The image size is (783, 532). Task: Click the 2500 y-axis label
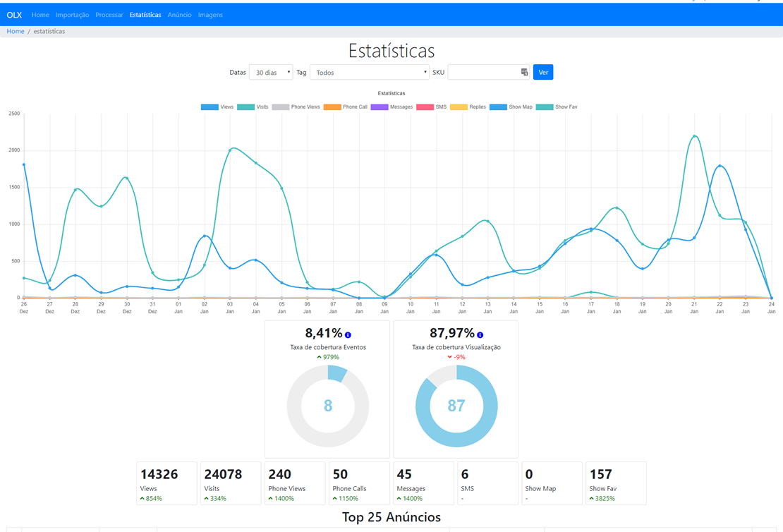(15, 114)
